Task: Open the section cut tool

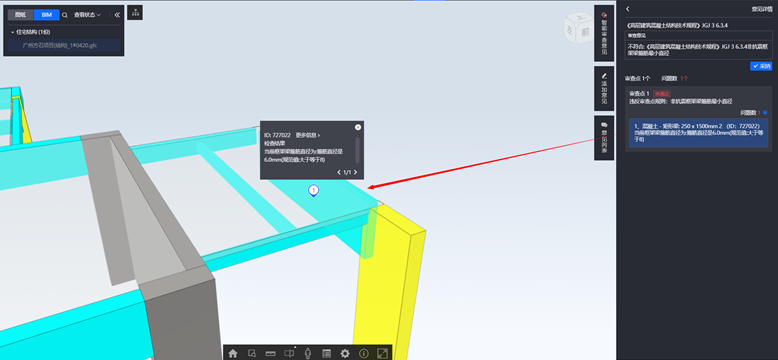Action: 289,353
